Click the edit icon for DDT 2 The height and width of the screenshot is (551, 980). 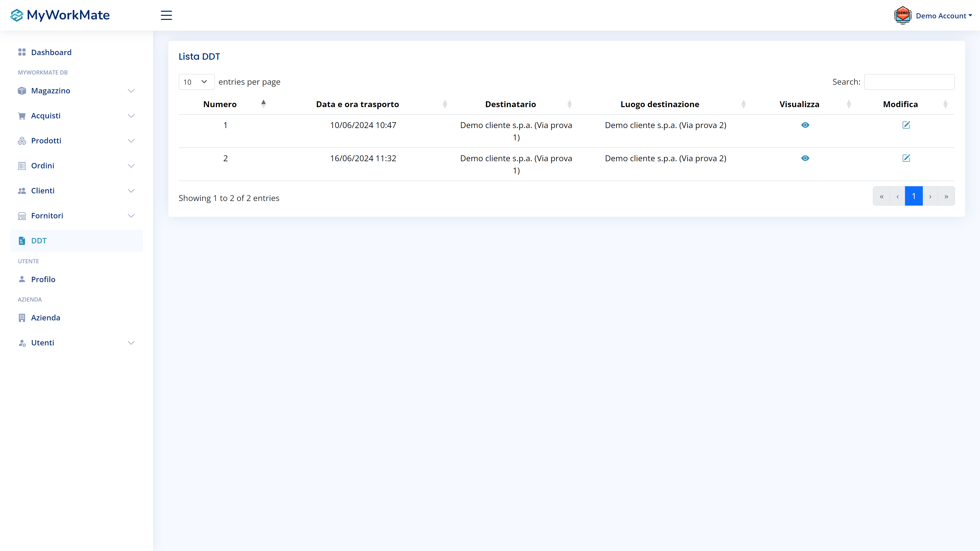coord(906,158)
